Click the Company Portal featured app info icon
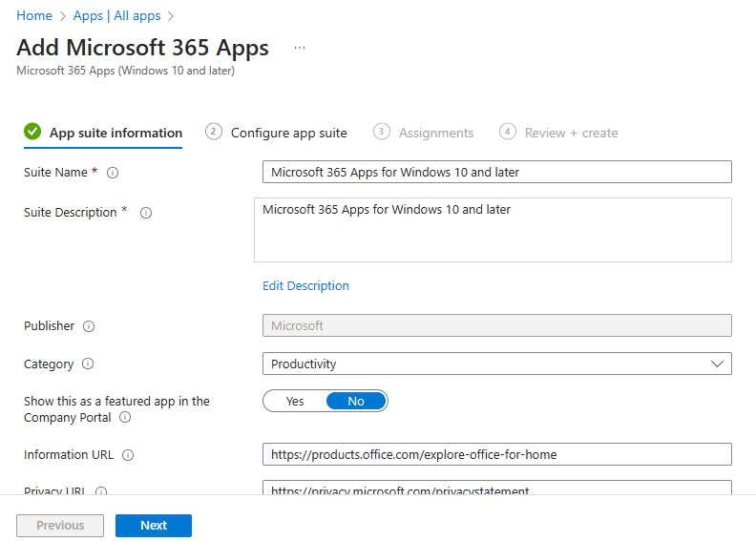 point(125,418)
